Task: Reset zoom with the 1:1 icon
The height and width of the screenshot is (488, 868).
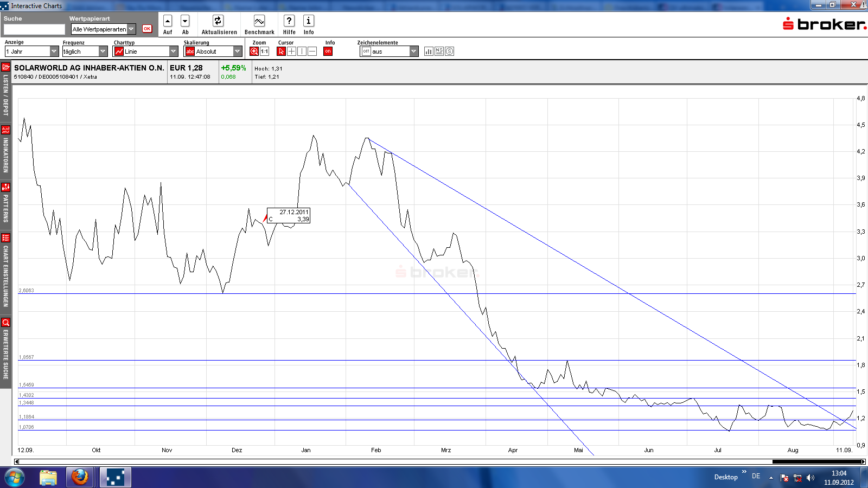Action: 264,52
